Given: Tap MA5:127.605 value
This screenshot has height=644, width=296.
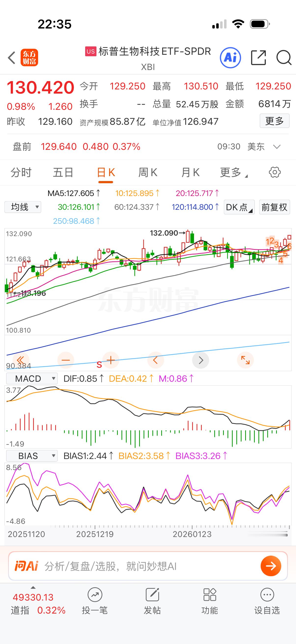Looking at the screenshot, I should pos(74,193).
